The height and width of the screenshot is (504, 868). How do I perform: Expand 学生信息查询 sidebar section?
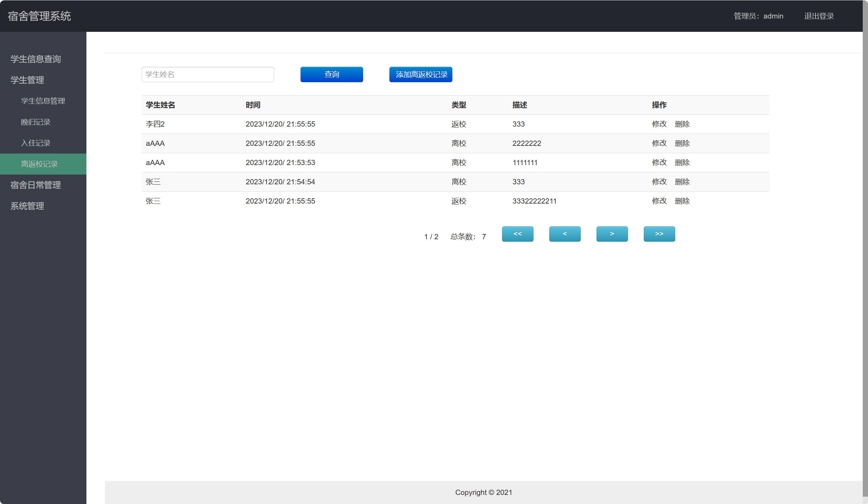tap(36, 59)
